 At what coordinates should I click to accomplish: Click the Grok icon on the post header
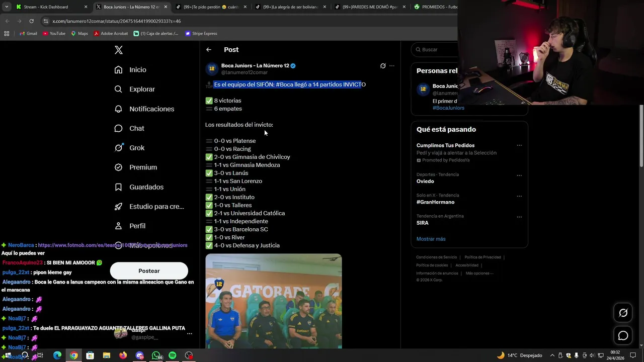383,66
